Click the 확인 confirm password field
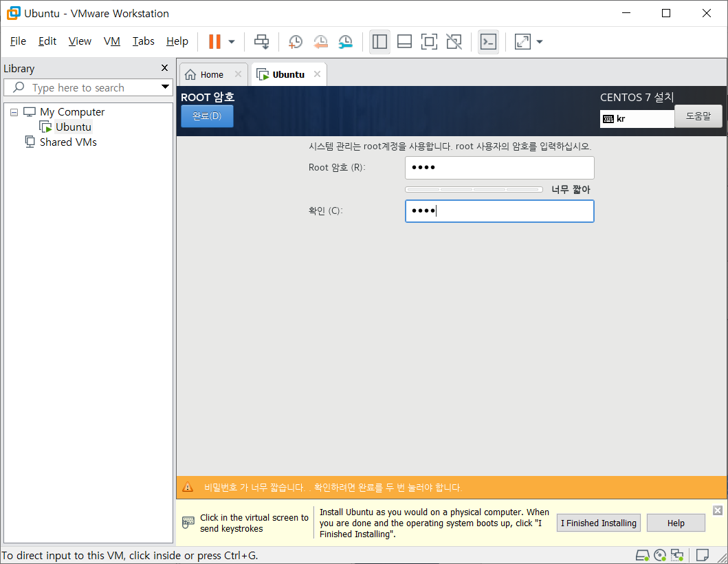 point(500,211)
